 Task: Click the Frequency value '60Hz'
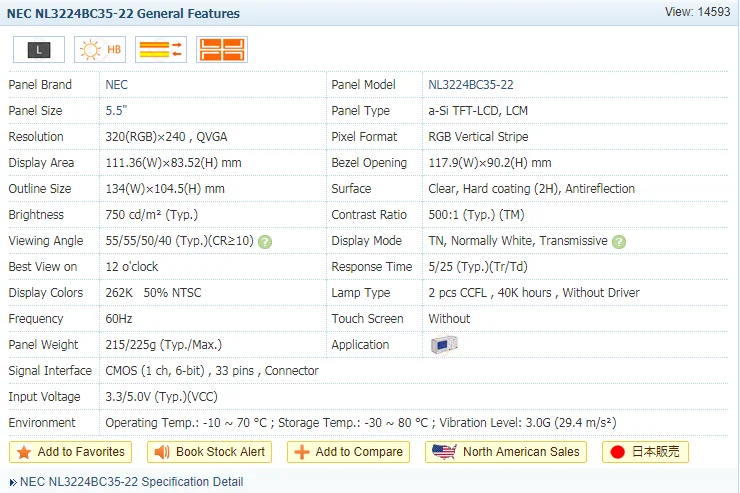click(x=118, y=319)
